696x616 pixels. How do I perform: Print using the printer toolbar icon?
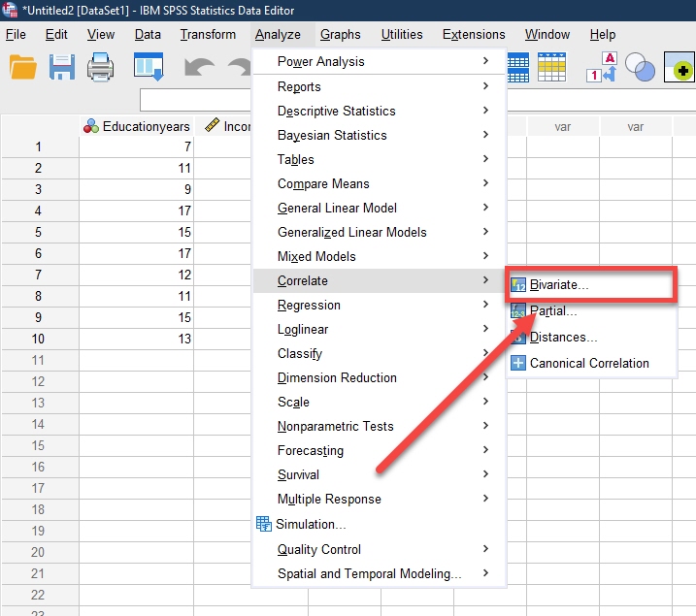click(100, 67)
